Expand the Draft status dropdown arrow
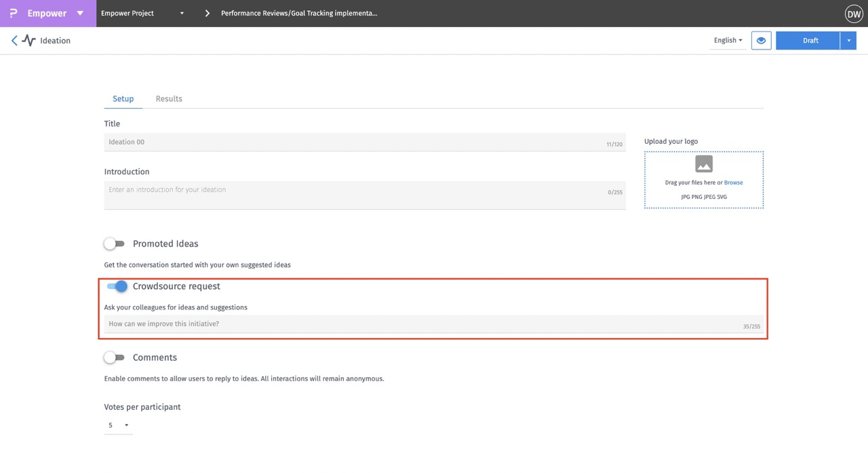The image size is (868, 473). pos(848,41)
